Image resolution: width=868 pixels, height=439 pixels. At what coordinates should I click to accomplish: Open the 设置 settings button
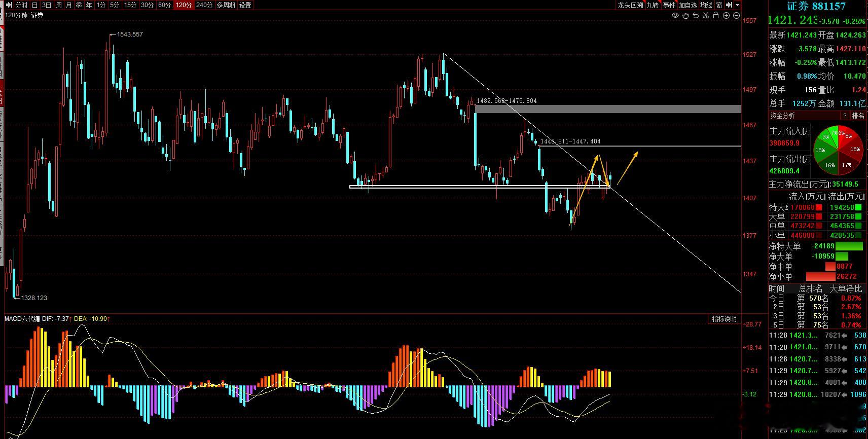245,5
